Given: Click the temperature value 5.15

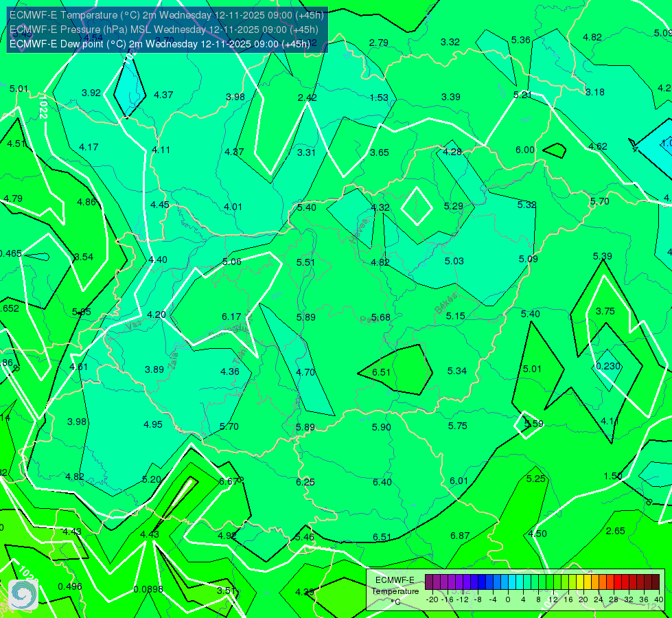Looking at the screenshot, I should [x=455, y=316].
